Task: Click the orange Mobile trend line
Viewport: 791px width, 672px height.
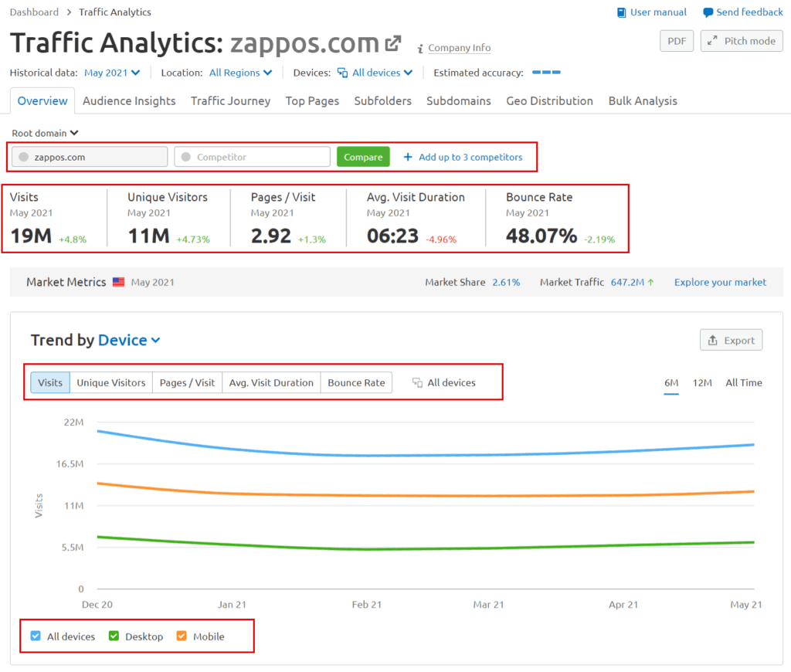Action: [426, 495]
